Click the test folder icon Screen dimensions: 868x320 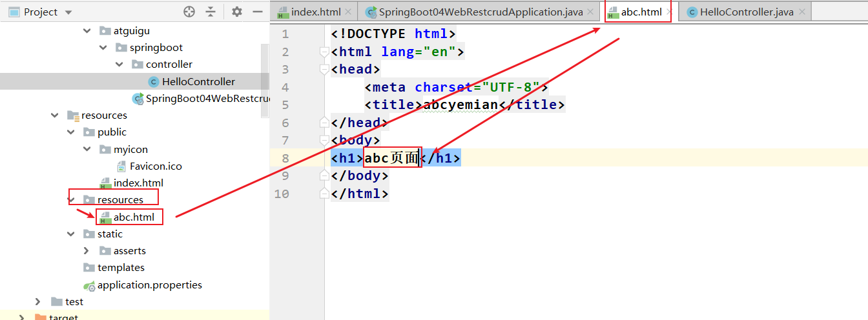pos(56,301)
